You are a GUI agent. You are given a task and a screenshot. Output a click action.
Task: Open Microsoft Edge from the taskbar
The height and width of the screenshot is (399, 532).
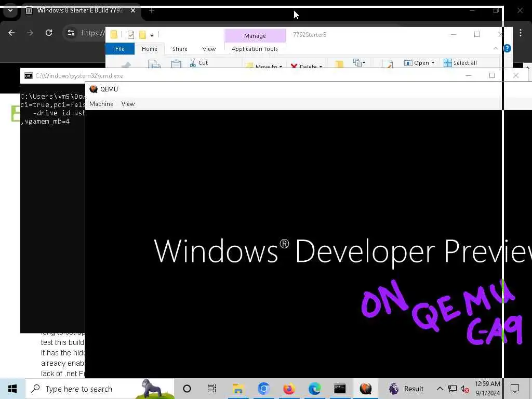314,389
